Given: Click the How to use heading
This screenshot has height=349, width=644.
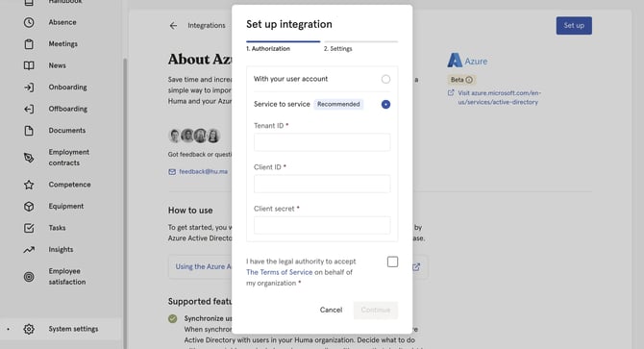Looking at the screenshot, I should tap(190, 211).
